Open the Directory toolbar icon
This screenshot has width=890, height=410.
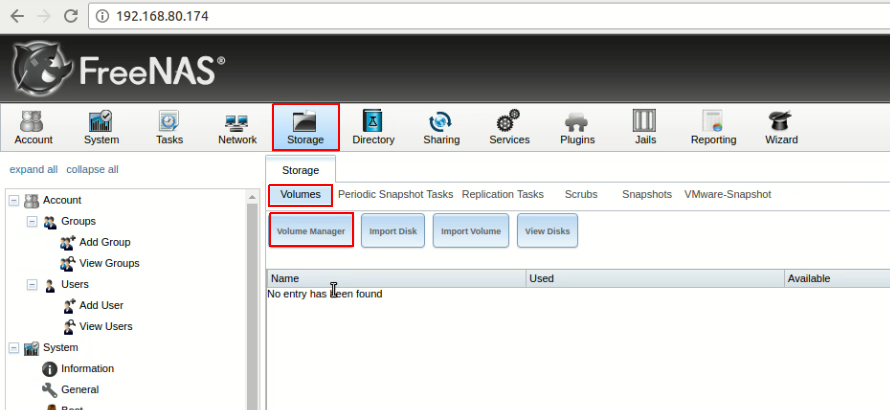373,127
